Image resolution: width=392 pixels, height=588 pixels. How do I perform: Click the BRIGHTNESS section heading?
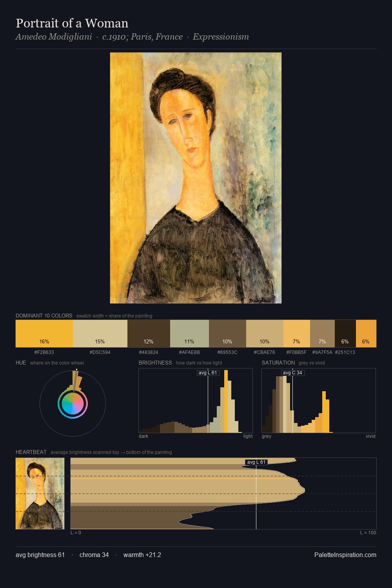[155, 363]
